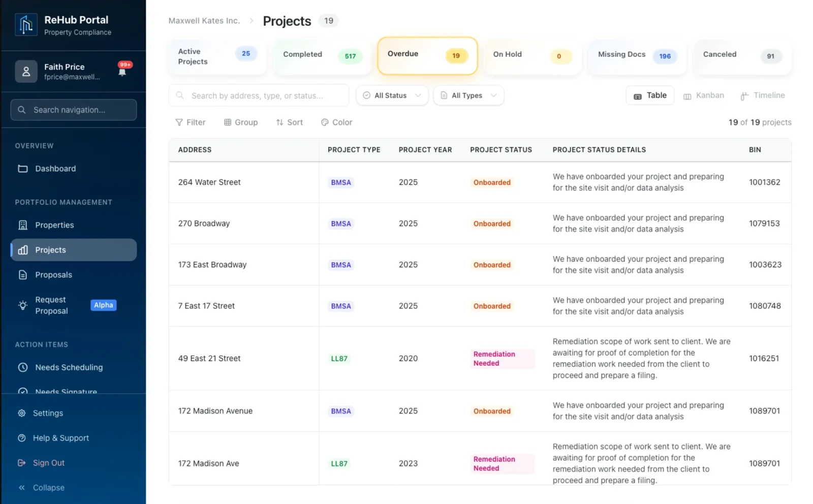Select the Canceled projects card

tap(742, 56)
